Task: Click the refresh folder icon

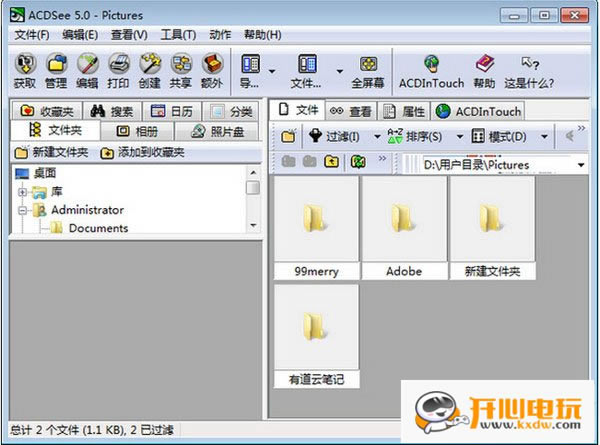Action: pyautogui.click(x=358, y=161)
